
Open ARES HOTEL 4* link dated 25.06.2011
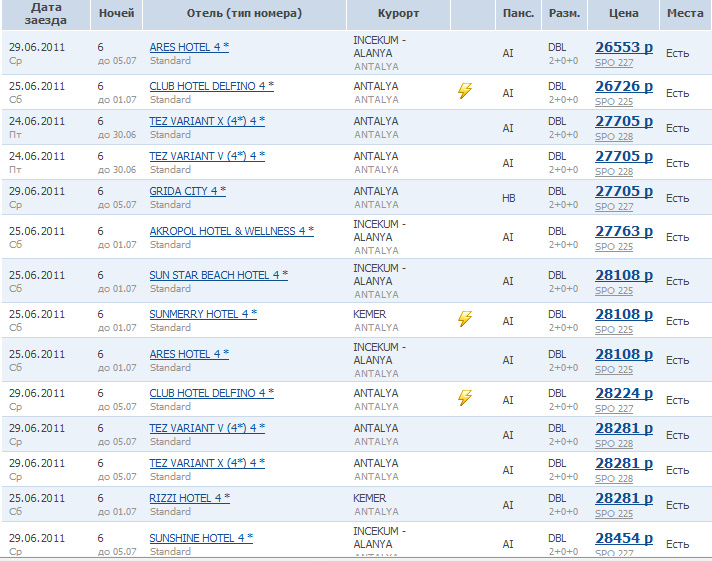pos(189,354)
